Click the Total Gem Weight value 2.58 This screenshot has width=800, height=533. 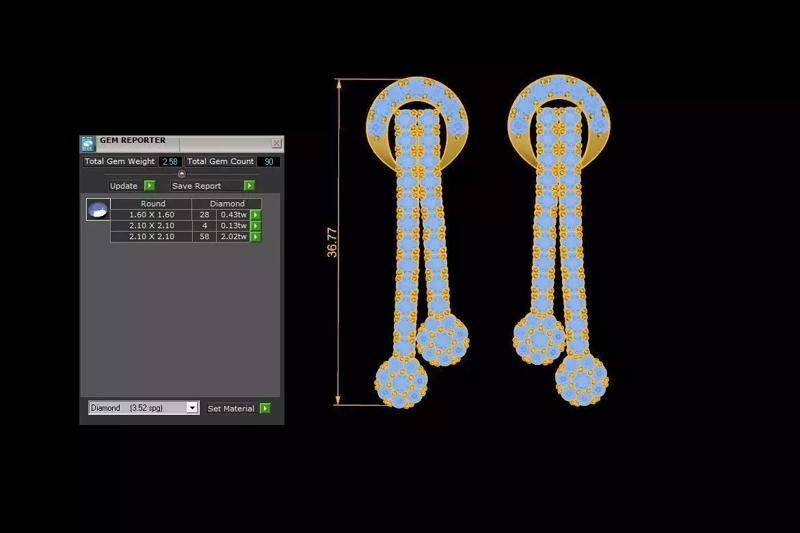pos(170,162)
